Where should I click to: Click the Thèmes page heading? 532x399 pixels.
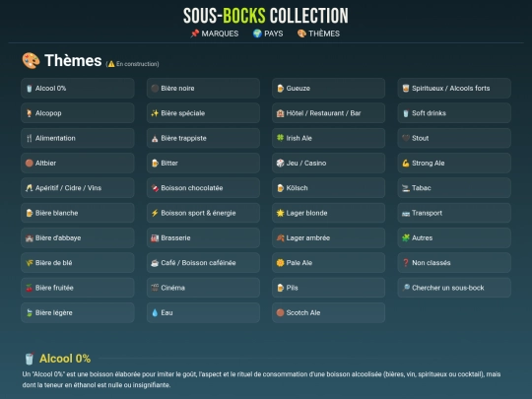(x=73, y=61)
